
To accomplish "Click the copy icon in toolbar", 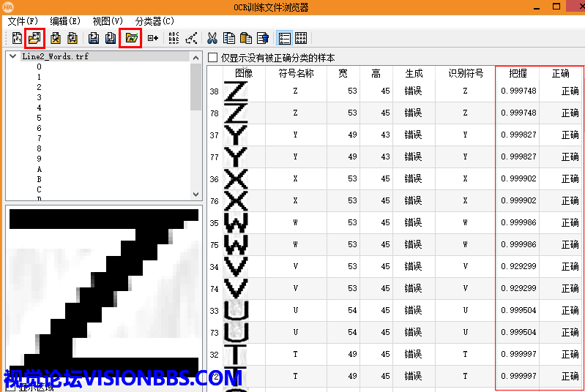I will (x=229, y=38).
